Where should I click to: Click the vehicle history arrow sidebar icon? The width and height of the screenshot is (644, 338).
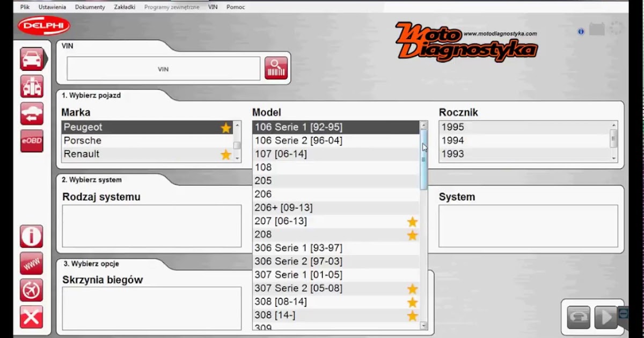tap(32, 114)
